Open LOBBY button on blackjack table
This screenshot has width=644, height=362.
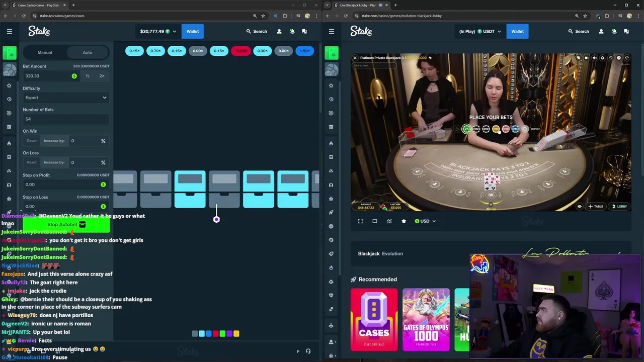[x=619, y=206]
